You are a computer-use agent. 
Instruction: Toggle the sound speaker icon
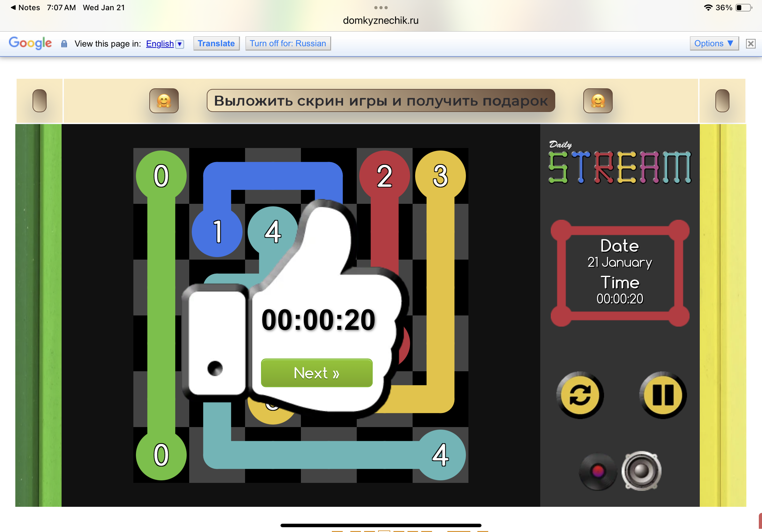click(x=641, y=470)
